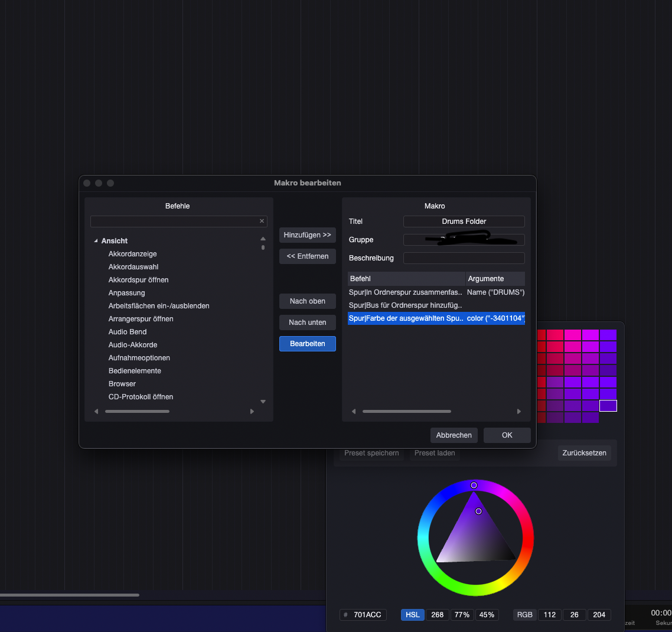672x632 pixels.
Task: Reset color with Zurücksetzen
Action: 584,453
